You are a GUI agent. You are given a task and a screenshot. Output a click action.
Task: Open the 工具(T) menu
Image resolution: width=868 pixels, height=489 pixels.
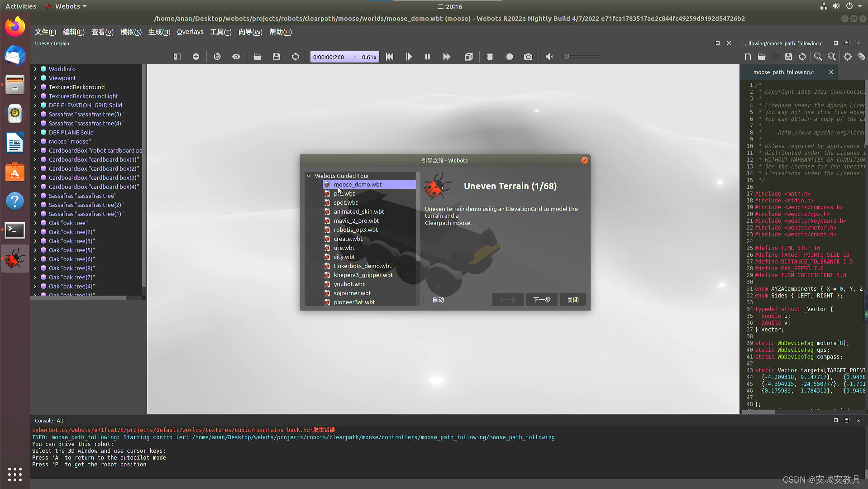pos(220,32)
